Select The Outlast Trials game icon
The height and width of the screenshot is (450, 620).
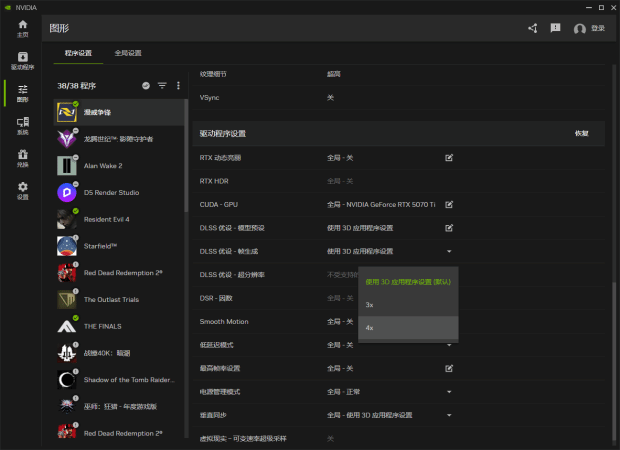(67, 299)
